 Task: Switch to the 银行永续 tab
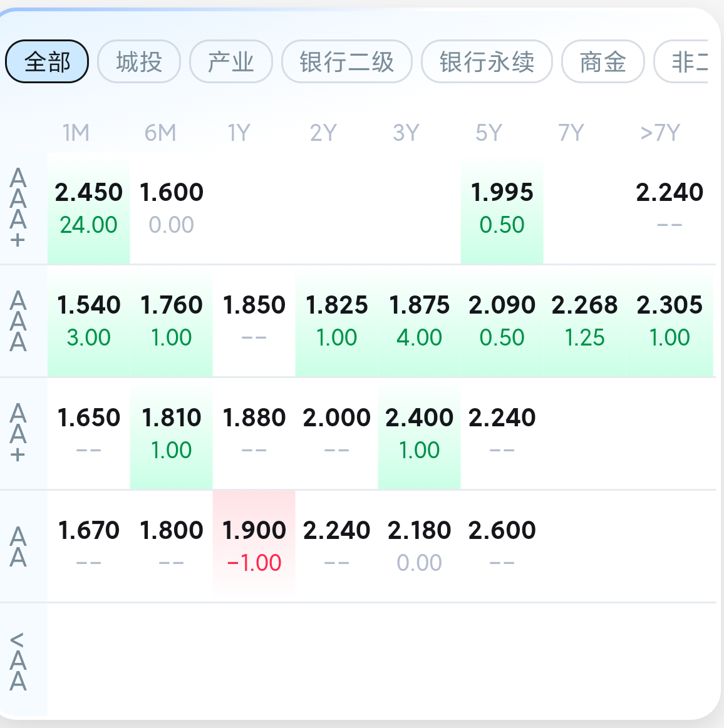tap(487, 62)
